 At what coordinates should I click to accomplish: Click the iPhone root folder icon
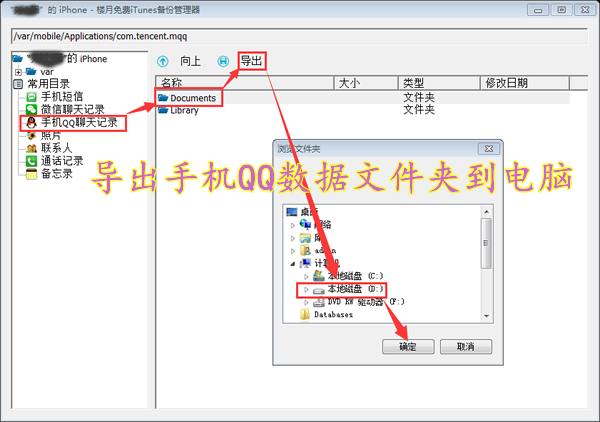coord(18,59)
